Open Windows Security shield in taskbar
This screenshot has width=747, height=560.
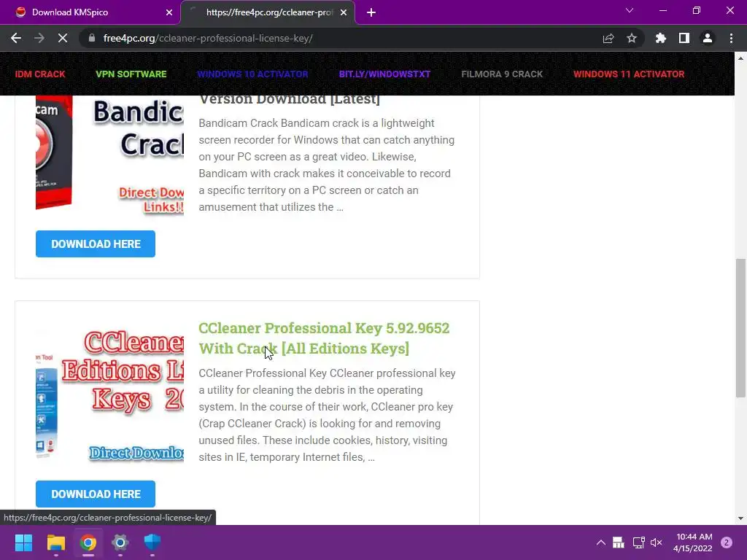click(152, 542)
